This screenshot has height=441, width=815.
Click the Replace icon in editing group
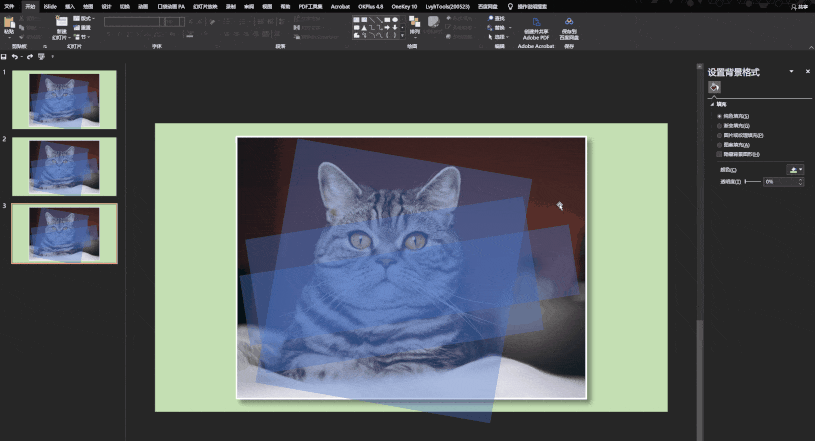tap(490, 28)
